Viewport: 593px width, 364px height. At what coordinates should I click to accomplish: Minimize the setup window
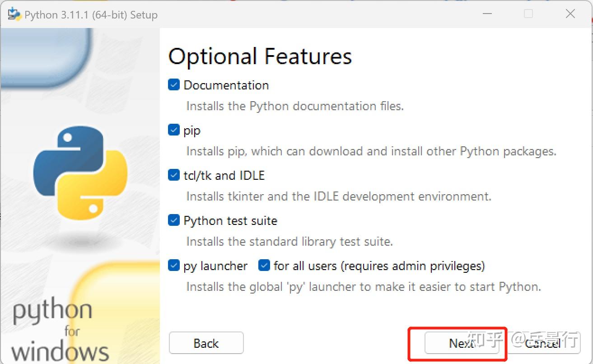pyautogui.click(x=487, y=14)
